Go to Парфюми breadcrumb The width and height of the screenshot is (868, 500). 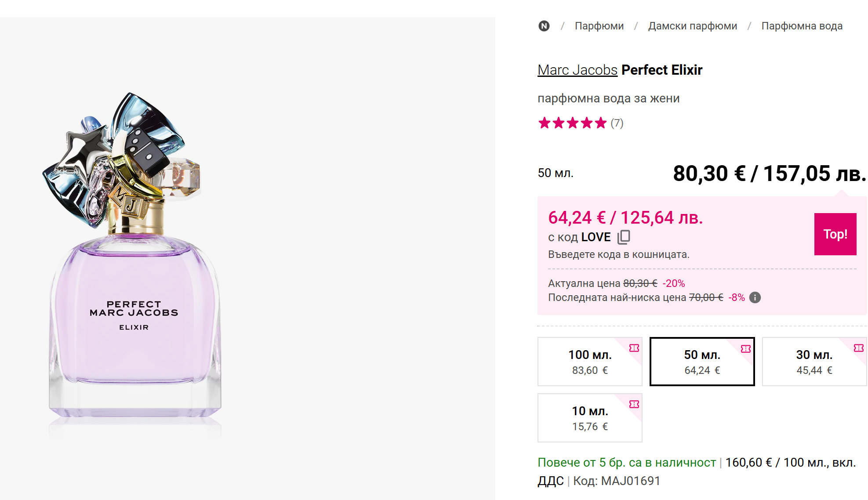(599, 26)
